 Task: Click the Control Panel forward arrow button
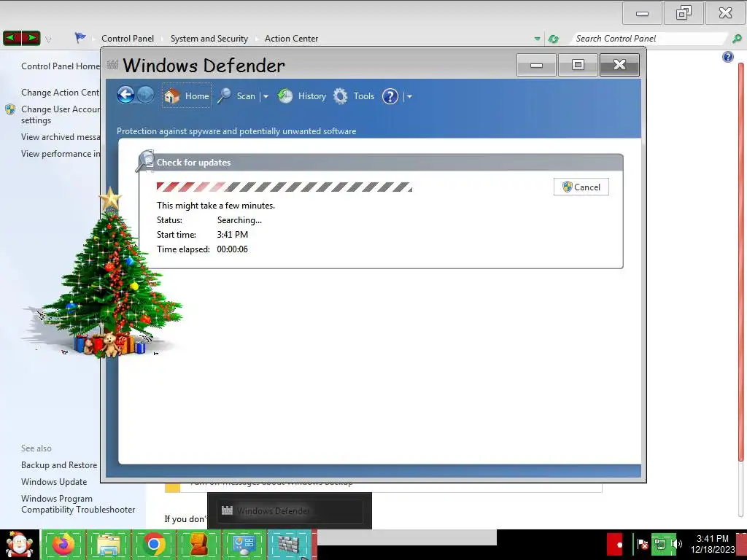(31, 38)
